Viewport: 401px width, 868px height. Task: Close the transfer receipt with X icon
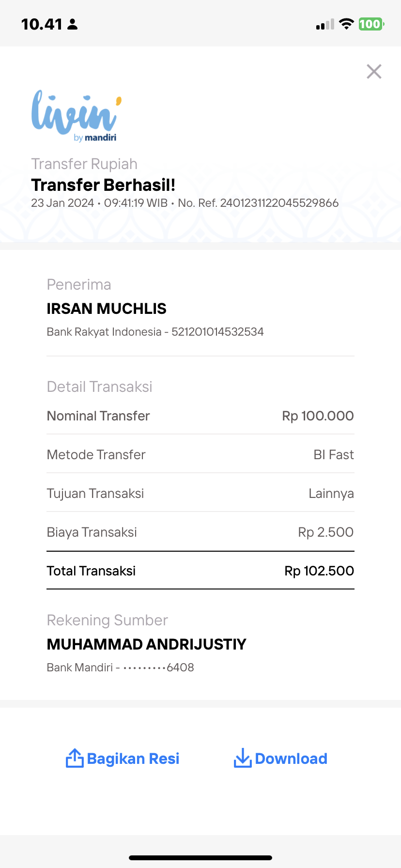click(374, 72)
